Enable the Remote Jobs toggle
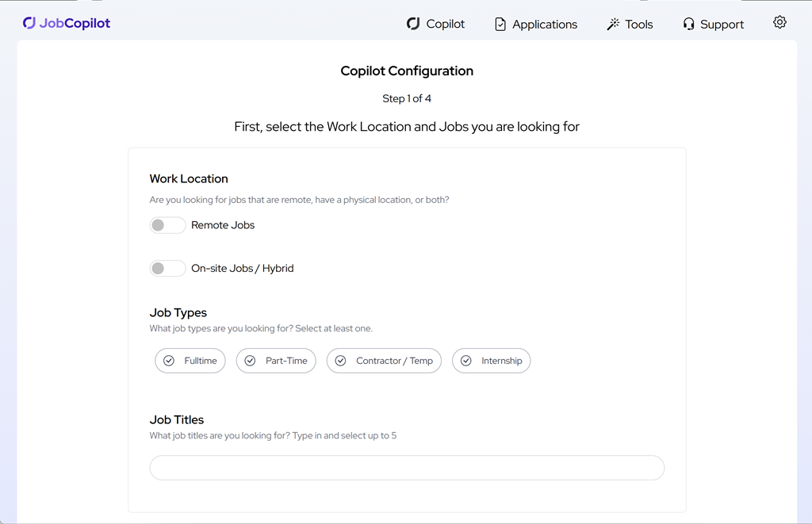The image size is (812, 524). (x=167, y=225)
